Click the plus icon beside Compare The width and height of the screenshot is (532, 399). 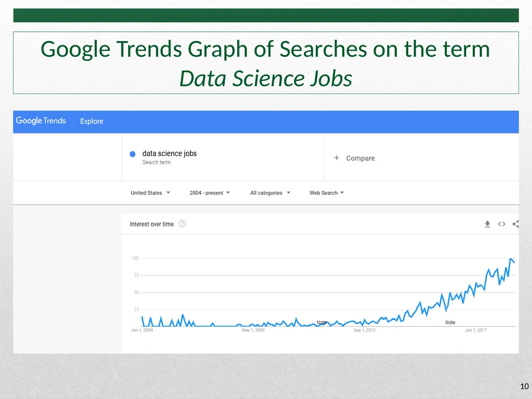click(x=337, y=158)
